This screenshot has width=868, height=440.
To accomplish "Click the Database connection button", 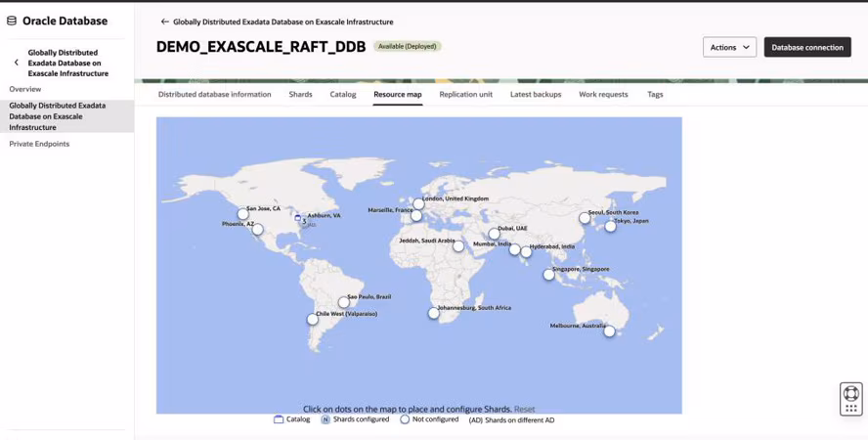I will point(807,48).
